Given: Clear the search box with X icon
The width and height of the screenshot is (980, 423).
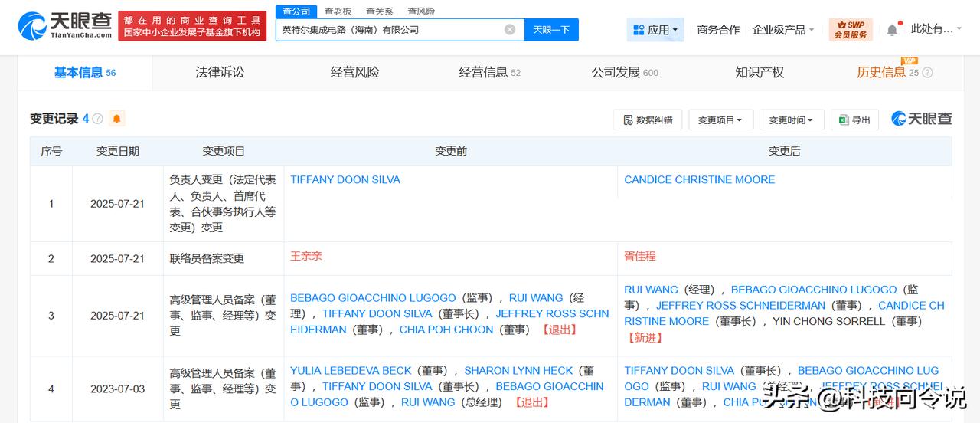Looking at the screenshot, I should pyautogui.click(x=510, y=29).
